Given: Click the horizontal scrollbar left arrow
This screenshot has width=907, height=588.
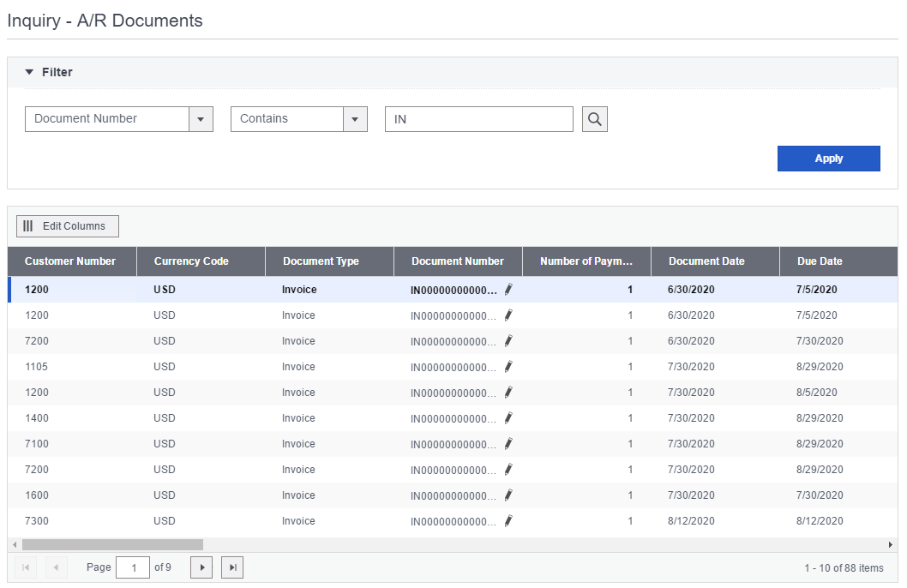Looking at the screenshot, I should click(15, 544).
